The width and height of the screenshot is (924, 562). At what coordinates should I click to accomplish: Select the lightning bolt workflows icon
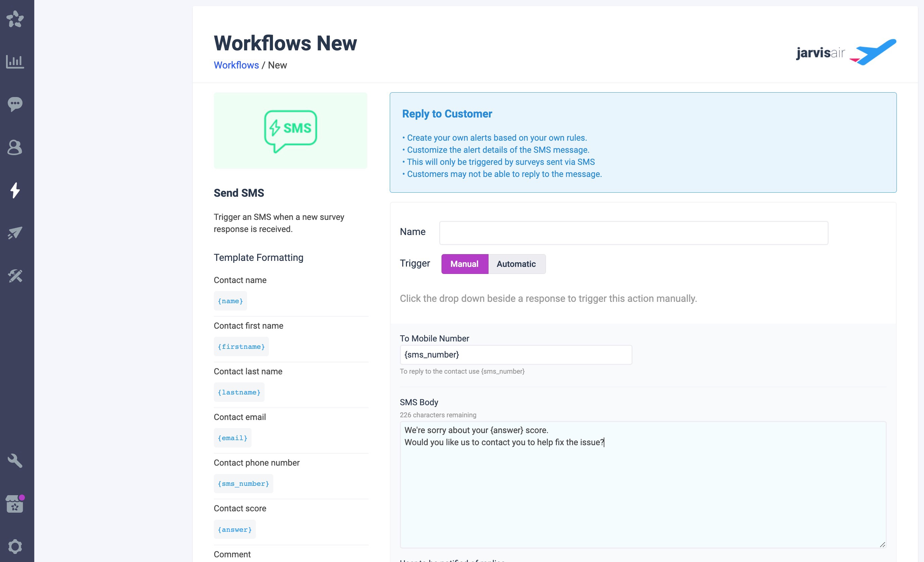[x=15, y=190]
